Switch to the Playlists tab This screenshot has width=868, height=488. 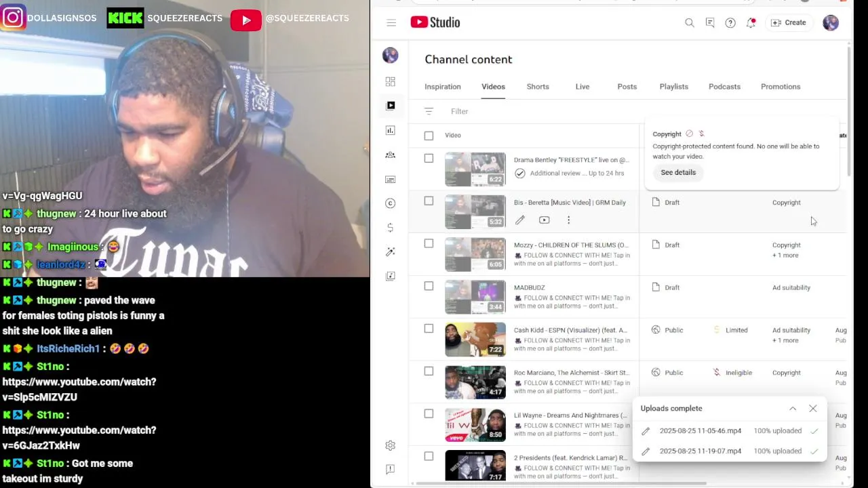point(674,87)
